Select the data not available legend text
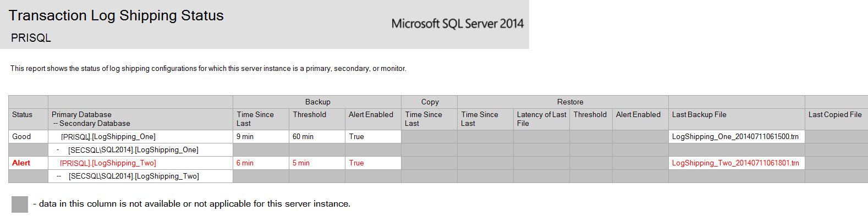 pos(191,204)
